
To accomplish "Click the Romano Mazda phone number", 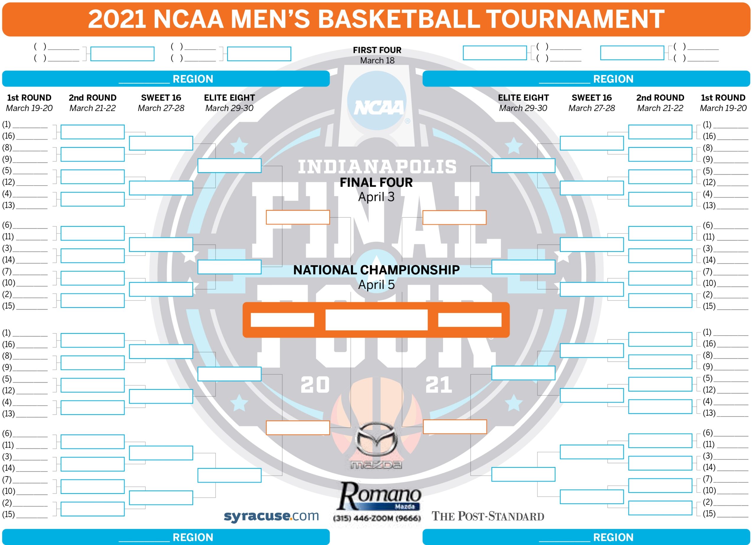I will (377, 518).
